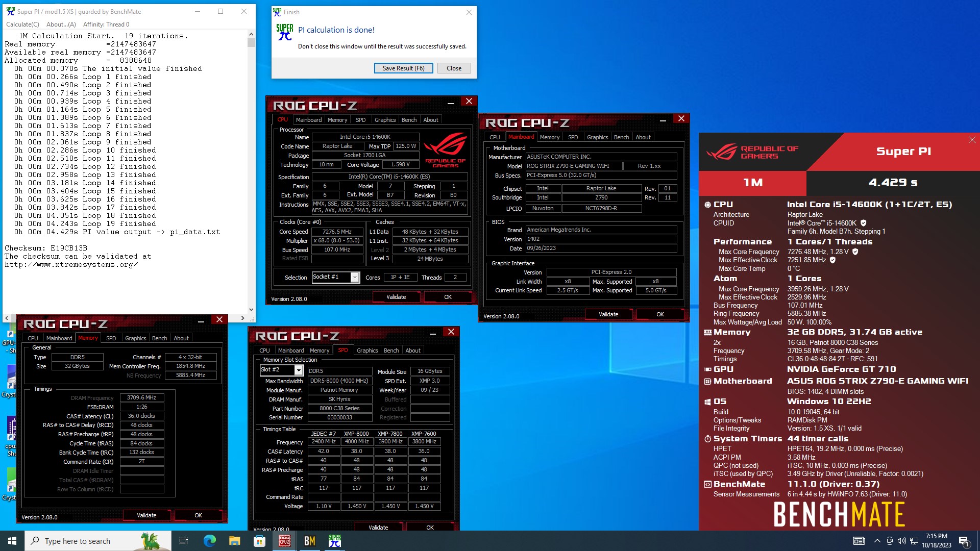
Task: Click Validate in the Mainboard window
Action: pos(608,314)
